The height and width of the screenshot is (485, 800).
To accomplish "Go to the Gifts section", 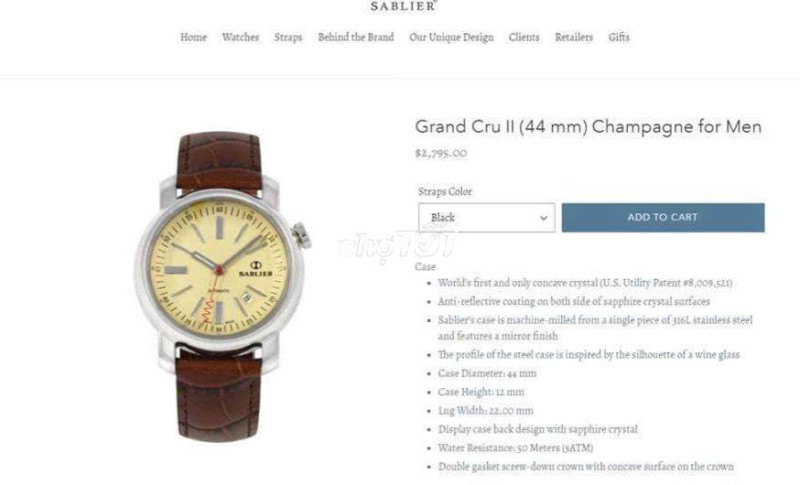I will 619,37.
